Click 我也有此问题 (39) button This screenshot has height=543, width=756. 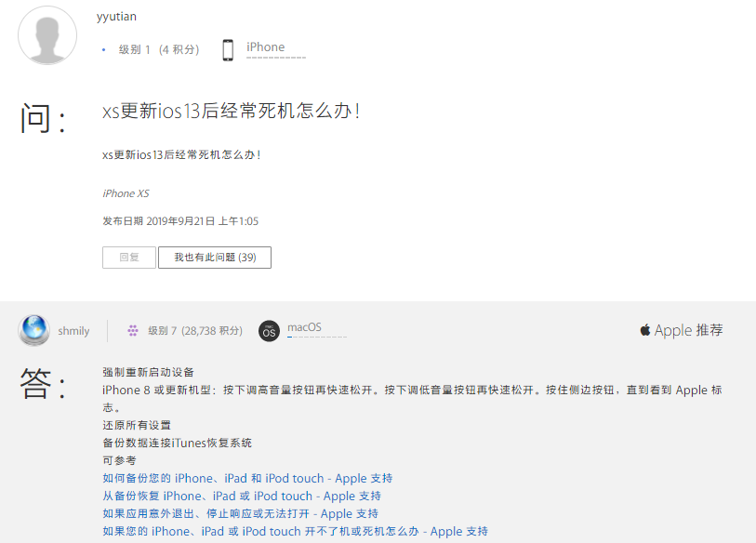(x=215, y=258)
